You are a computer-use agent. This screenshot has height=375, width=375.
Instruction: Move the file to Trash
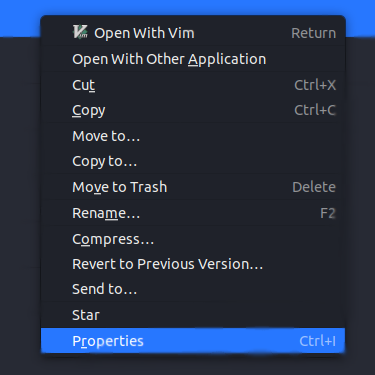(193, 187)
